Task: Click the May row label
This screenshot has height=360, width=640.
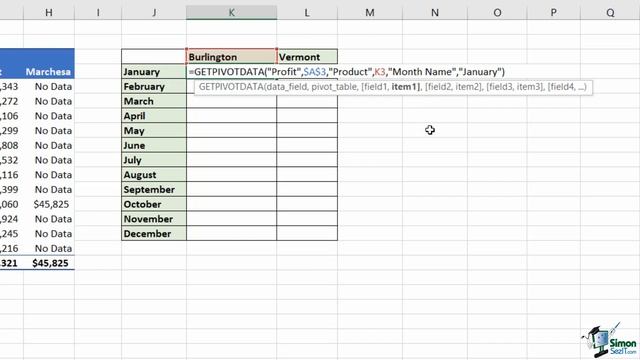Action: pyautogui.click(x=154, y=130)
